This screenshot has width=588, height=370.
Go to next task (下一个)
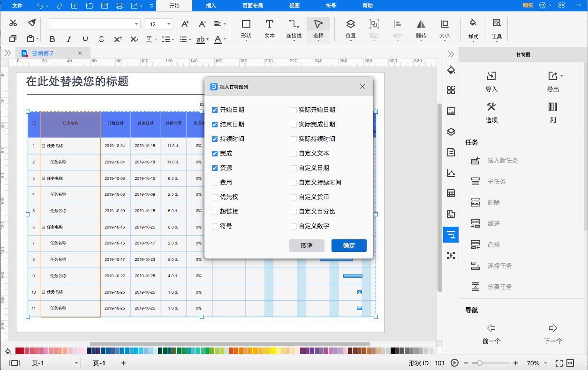[x=553, y=334]
